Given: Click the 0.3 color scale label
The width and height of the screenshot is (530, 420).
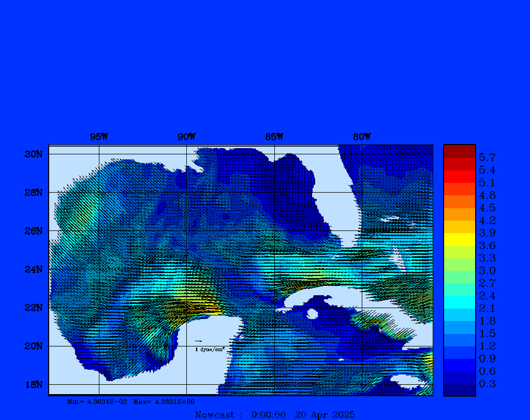Looking at the screenshot, I should coord(487,384).
